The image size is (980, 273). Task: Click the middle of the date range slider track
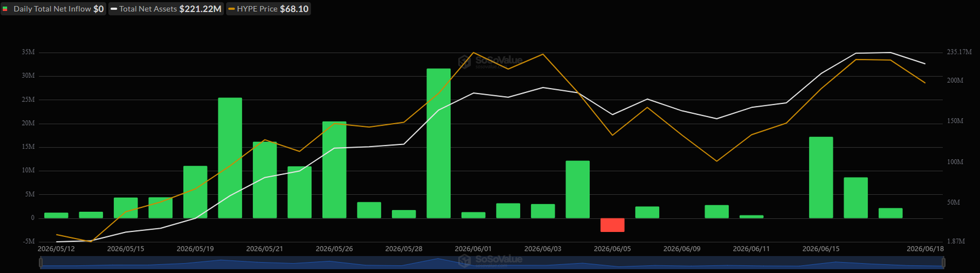491,263
